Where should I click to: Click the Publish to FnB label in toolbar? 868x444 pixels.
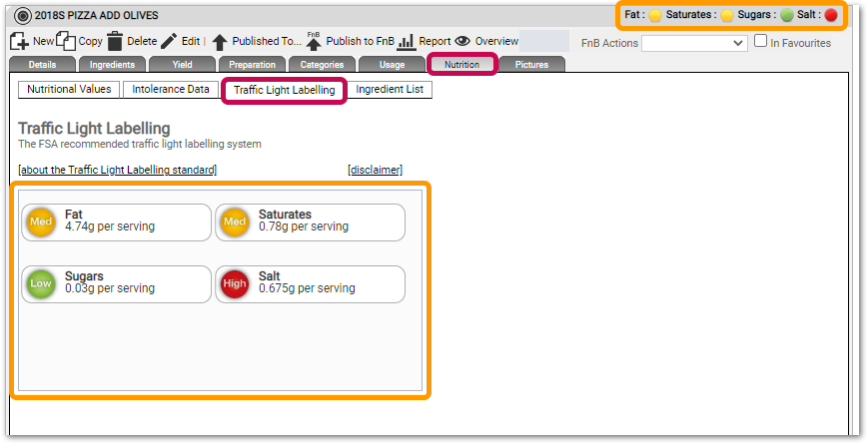(x=361, y=42)
